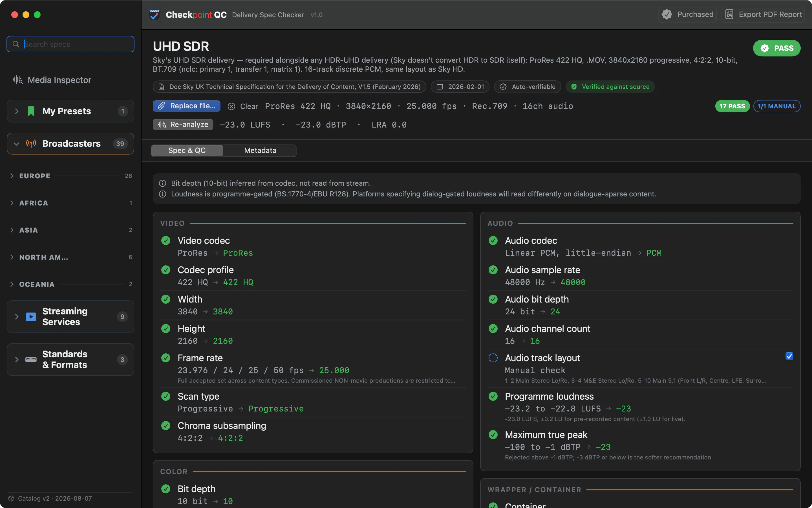Image resolution: width=812 pixels, height=508 pixels.
Task: Click the Streaming Services play icon
Action: pyautogui.click(x=31, y=316)
